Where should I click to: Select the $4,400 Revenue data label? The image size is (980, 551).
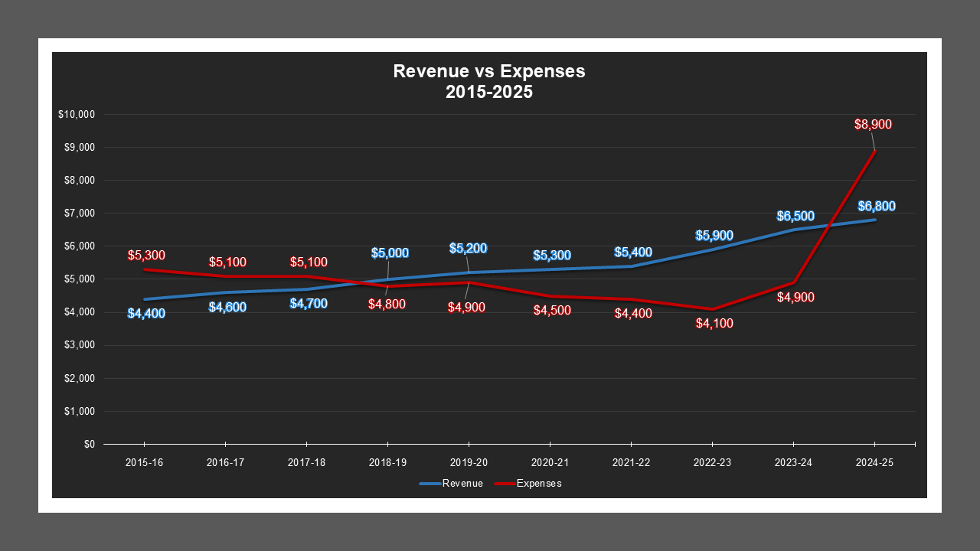pyautogui.click(x=145, y=312)
